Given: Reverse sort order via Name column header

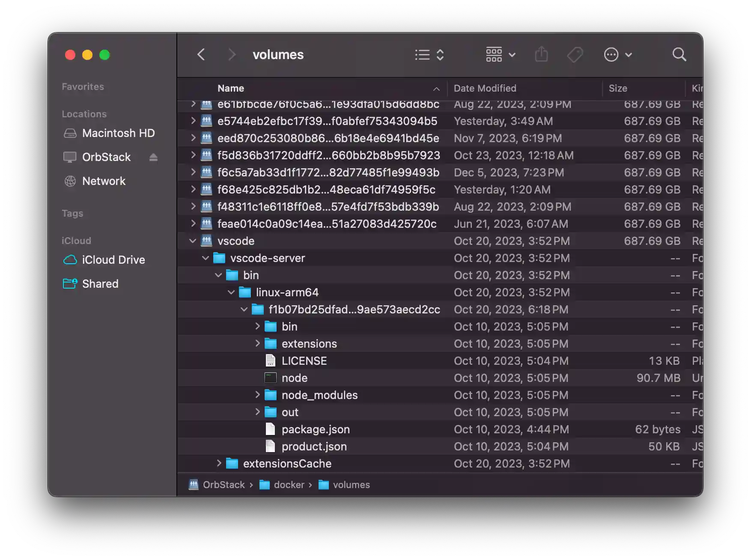Looking at the screenshot, I should coord(231,88).
